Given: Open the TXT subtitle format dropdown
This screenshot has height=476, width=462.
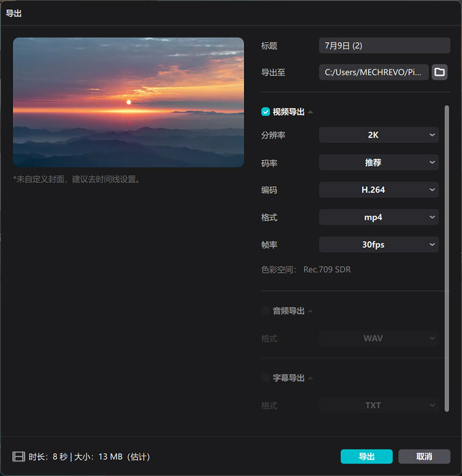Looking at the screenshot, I should click(378, 405).
